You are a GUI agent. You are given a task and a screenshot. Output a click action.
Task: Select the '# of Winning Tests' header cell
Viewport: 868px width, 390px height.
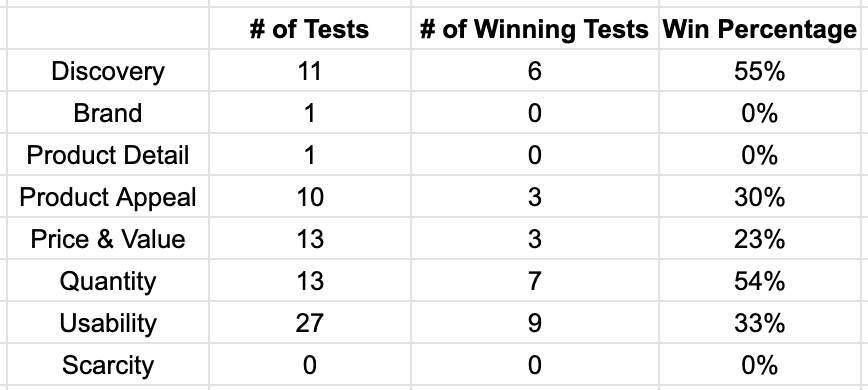[x=535, y=29]
